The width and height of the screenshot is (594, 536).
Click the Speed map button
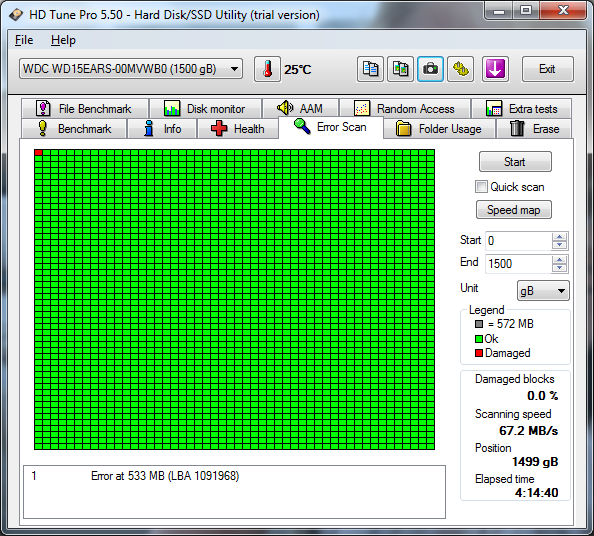(514, 210)
